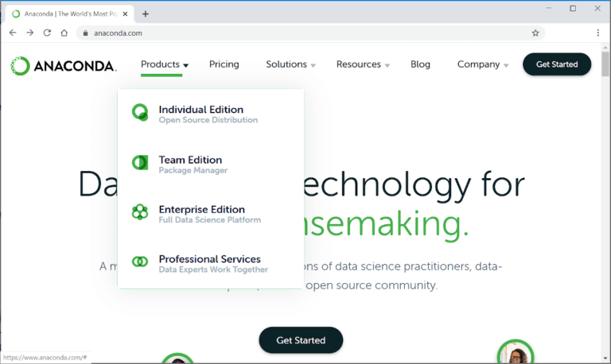Click the Individual Edition product icon
The height and width of the screenshot is (364, 611).
click(140, 114)
